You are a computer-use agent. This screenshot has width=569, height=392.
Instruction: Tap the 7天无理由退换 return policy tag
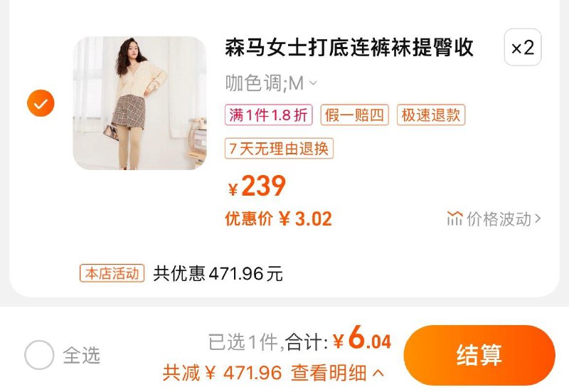click(x=279, y=149)
